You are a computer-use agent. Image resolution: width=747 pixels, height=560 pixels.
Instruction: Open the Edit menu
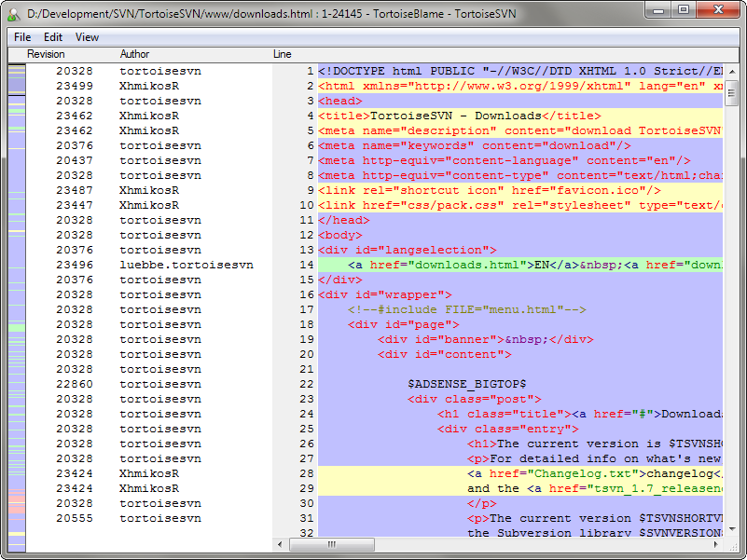53,37
